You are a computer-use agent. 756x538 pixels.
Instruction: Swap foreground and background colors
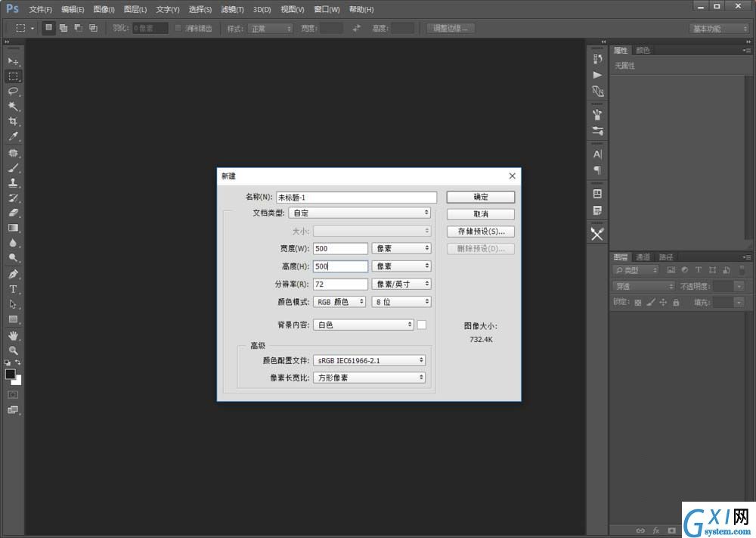click(x=18, y=362)
